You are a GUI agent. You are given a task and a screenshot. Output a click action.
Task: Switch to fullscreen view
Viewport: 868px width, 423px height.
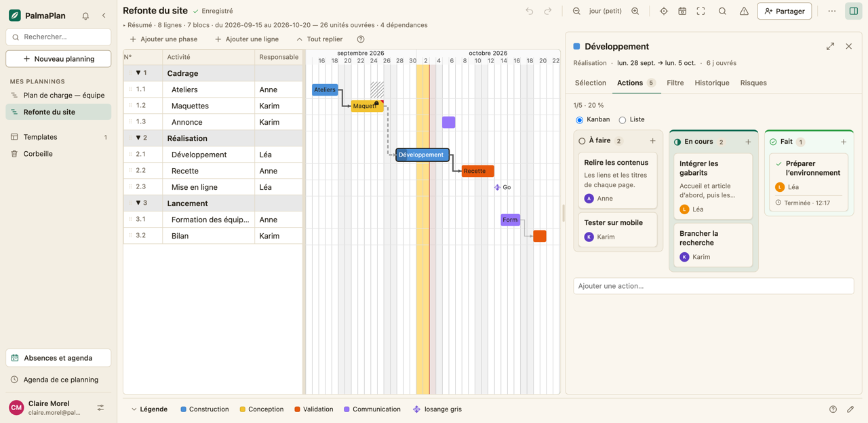pyautogui.click(x=701, y=11)
